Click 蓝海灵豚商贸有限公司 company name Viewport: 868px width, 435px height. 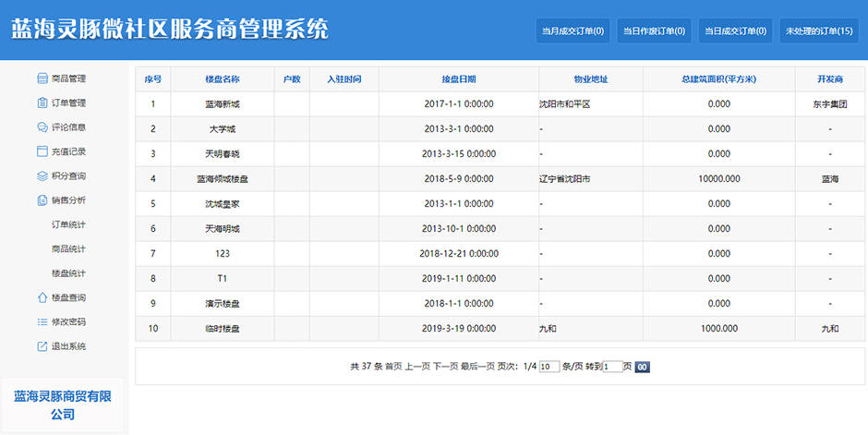pos(63,405)
